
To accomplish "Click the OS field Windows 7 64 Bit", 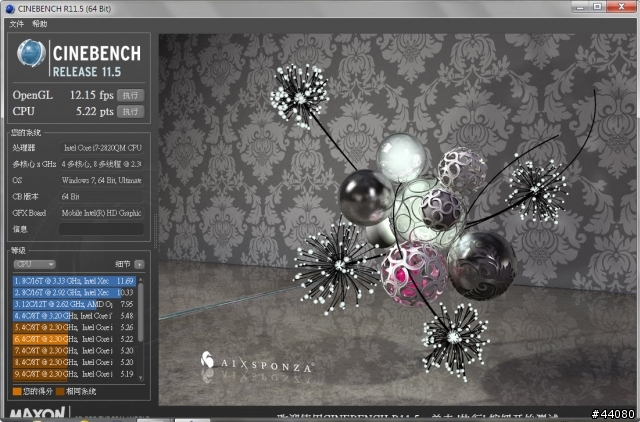I will (x=102, y=180).
